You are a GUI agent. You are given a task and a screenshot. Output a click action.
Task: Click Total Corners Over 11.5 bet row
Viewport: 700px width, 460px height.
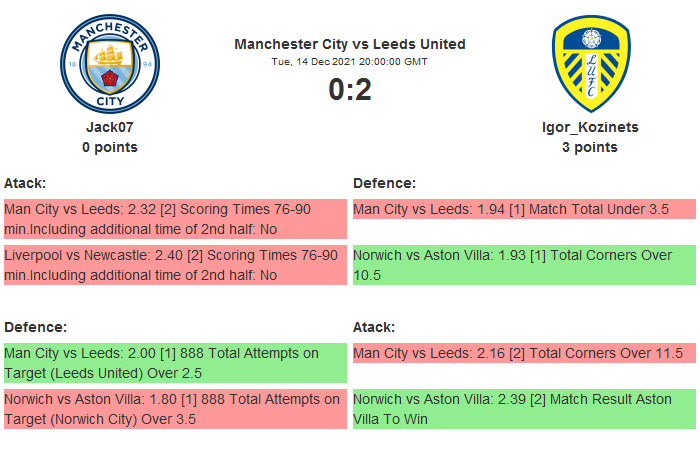coord(523,354)
